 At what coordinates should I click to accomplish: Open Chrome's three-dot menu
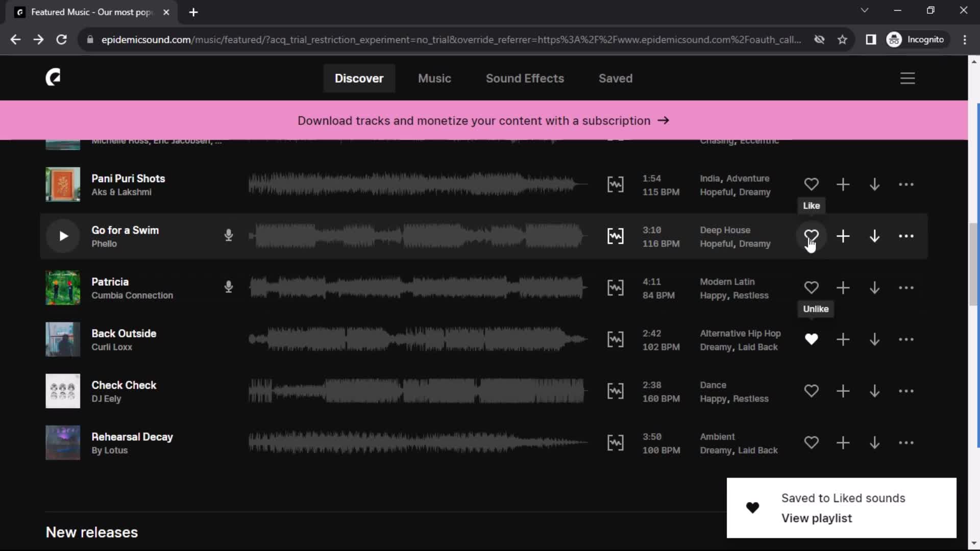[x=964, y=39]
